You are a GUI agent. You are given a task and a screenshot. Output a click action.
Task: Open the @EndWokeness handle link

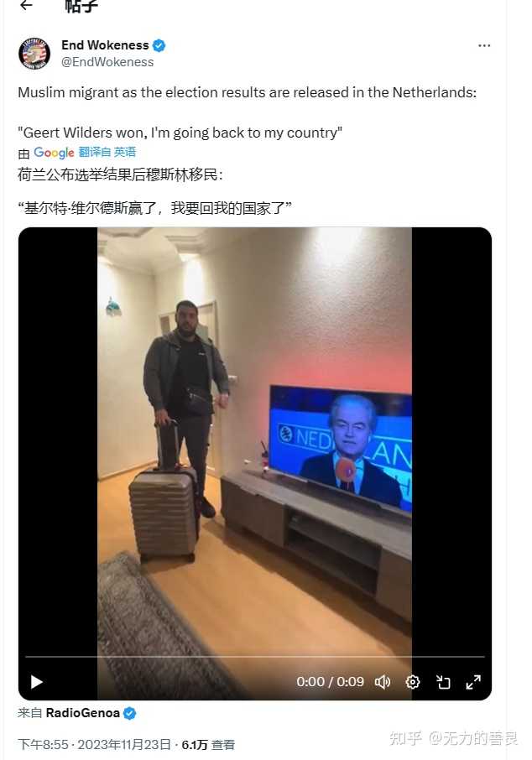[107, 62]
